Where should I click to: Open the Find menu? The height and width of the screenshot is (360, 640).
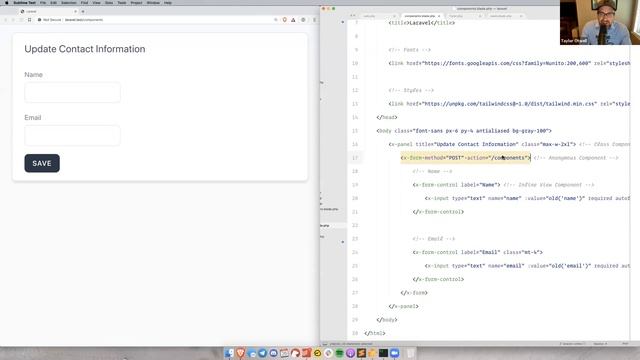(84, 3)
